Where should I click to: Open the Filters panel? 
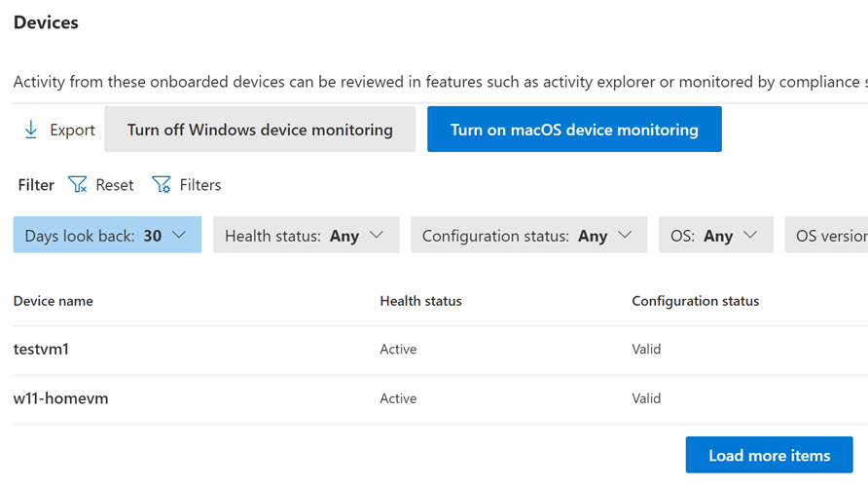click(199, 184)
